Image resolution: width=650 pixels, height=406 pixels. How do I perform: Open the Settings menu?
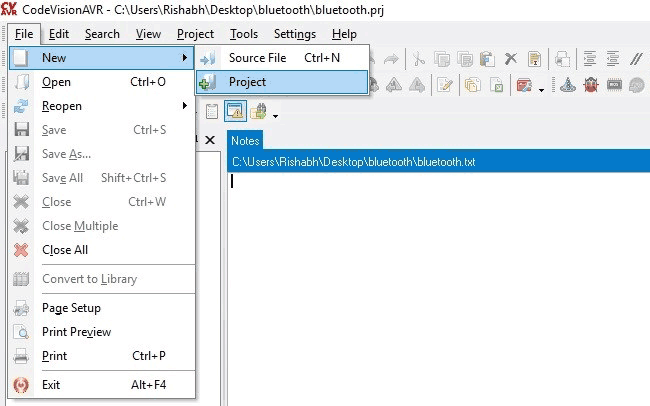[294, 34]
